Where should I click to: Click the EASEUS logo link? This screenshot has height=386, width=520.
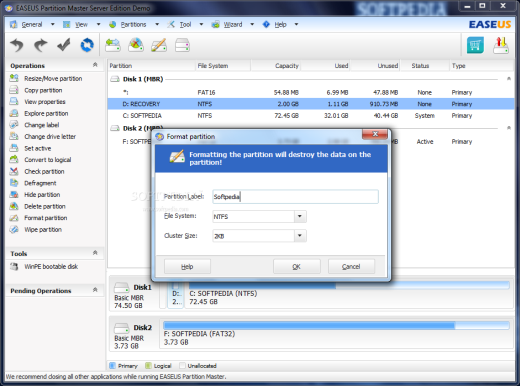pyautogui.click(x=490, y=25)
